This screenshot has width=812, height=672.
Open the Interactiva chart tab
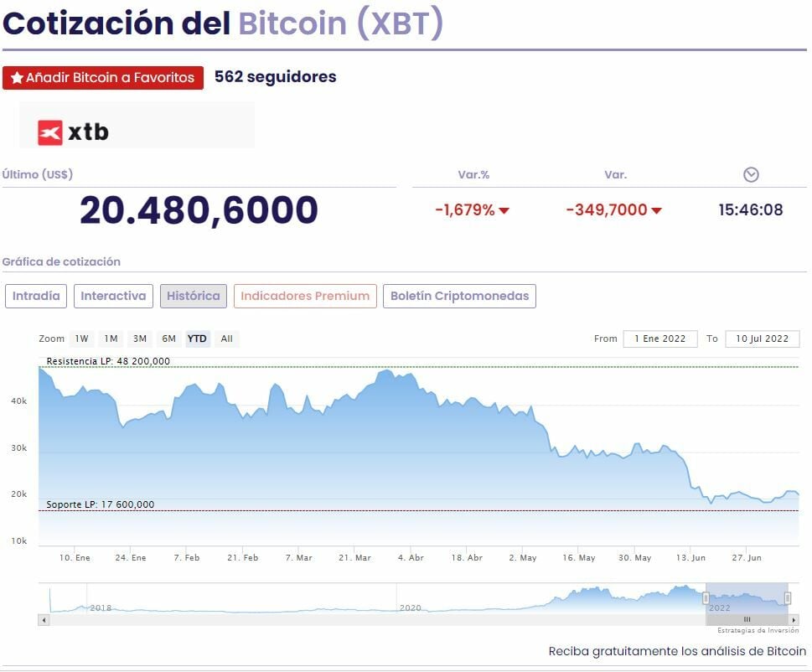pyautogui.click(x=113, y=296)
